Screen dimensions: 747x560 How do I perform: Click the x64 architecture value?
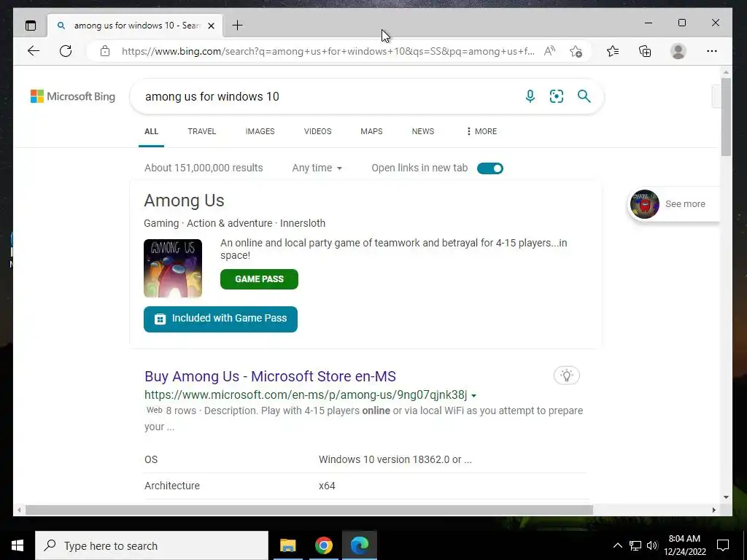pos(327,486)
